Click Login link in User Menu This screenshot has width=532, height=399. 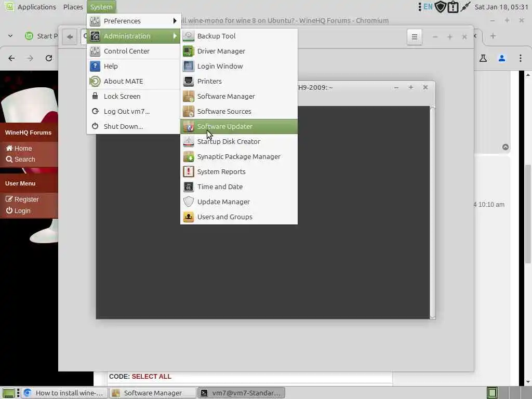point(18,211)
